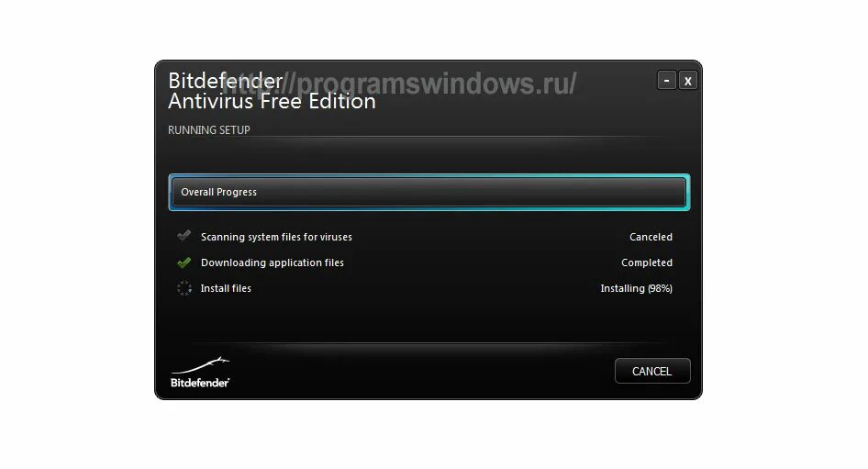Click the Completed status text

click(x=647, y=262)
